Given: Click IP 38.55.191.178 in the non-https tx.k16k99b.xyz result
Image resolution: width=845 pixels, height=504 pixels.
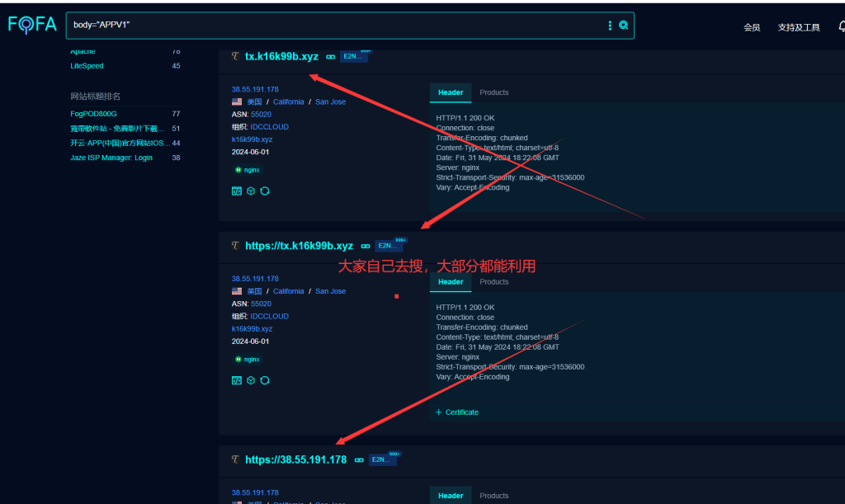Looking at the screenshot, I should click(x=255, y=89).
